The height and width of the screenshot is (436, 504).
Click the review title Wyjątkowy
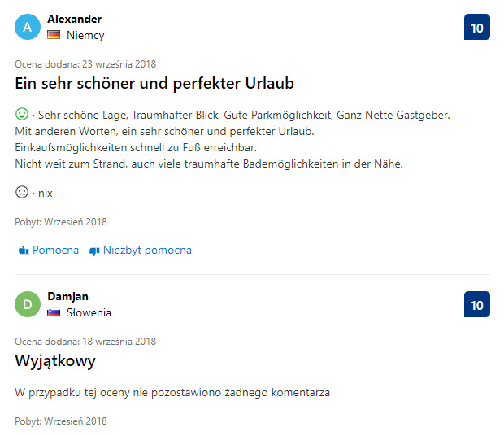point(55,360)
